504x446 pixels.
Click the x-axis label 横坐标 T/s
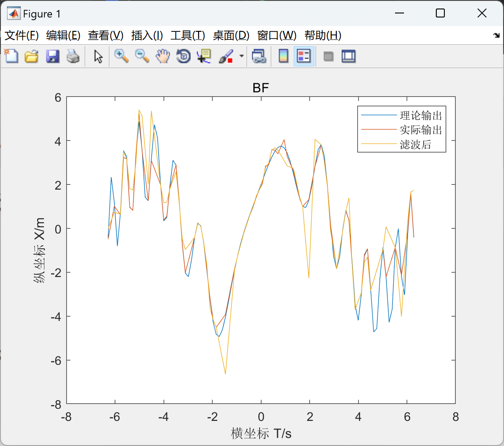(x=261, y=433)
